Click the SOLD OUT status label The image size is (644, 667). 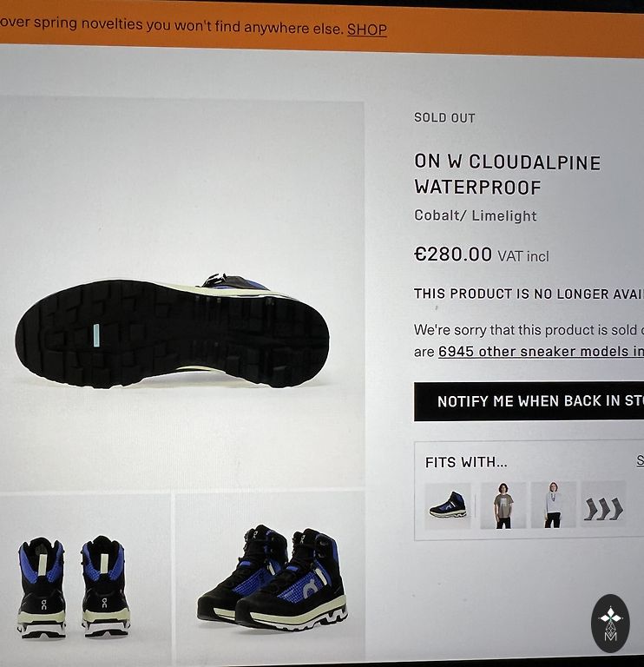444,118
